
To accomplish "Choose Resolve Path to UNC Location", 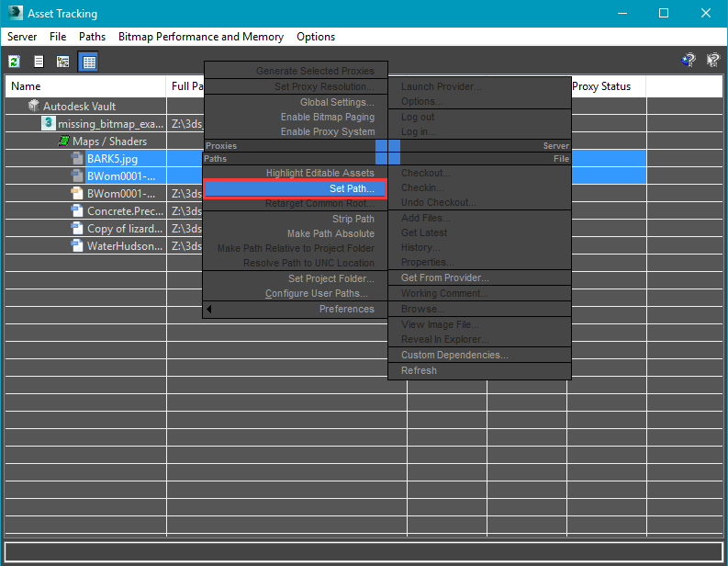I will pos(308,263).
